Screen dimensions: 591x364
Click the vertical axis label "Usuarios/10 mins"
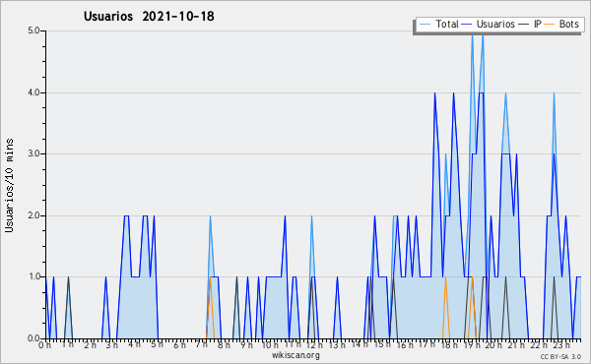tap(10, 186)
